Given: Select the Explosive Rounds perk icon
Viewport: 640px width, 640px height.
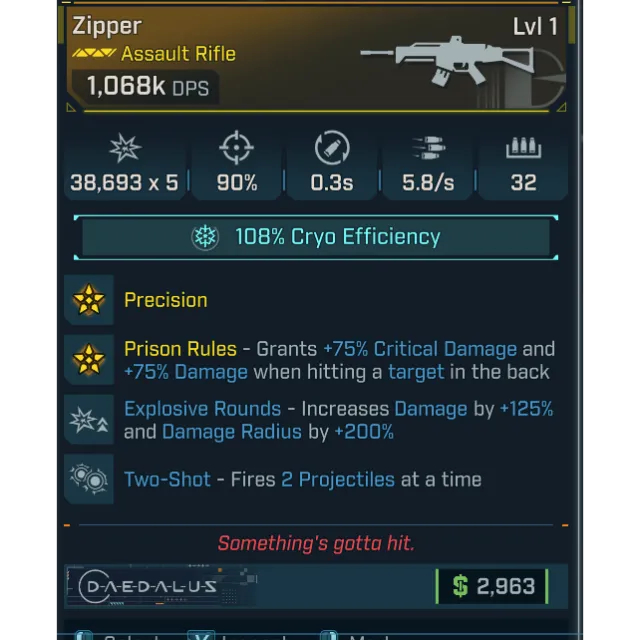Looking at the screenshot, I should click(x=89, y=420).
